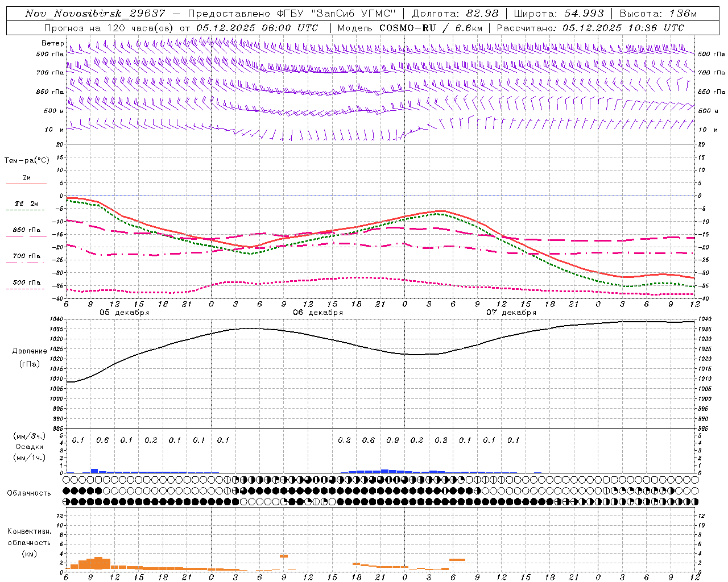Click the 10 м wind level label on left

[54, 130]
